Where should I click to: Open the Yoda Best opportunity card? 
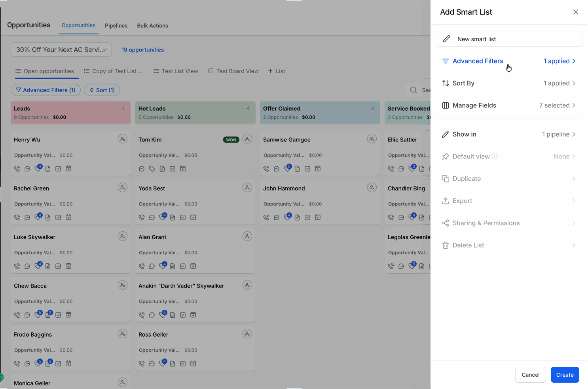click(x=195, y=202)
